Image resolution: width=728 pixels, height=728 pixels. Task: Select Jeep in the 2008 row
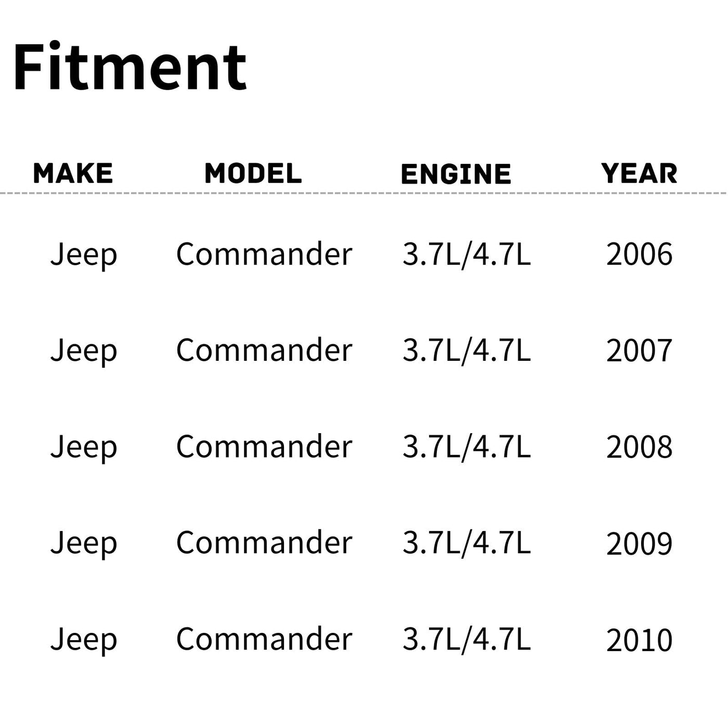point(84,447)
